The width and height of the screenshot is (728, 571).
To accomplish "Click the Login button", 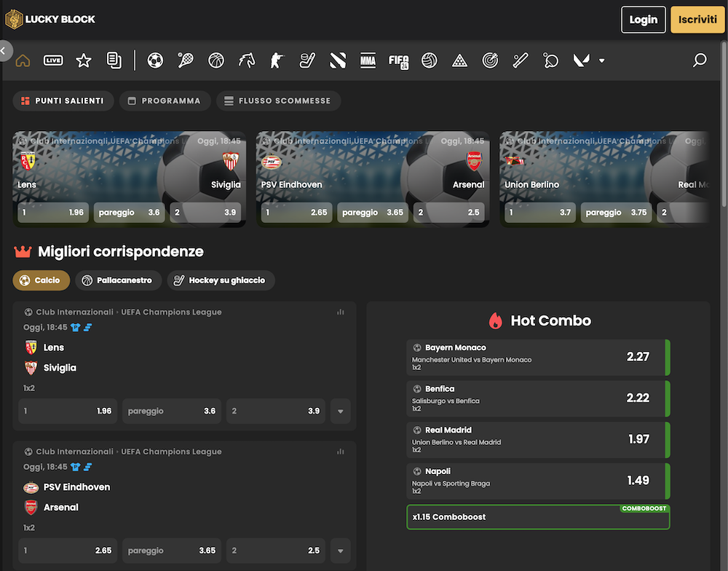I will tap(643, 20).
